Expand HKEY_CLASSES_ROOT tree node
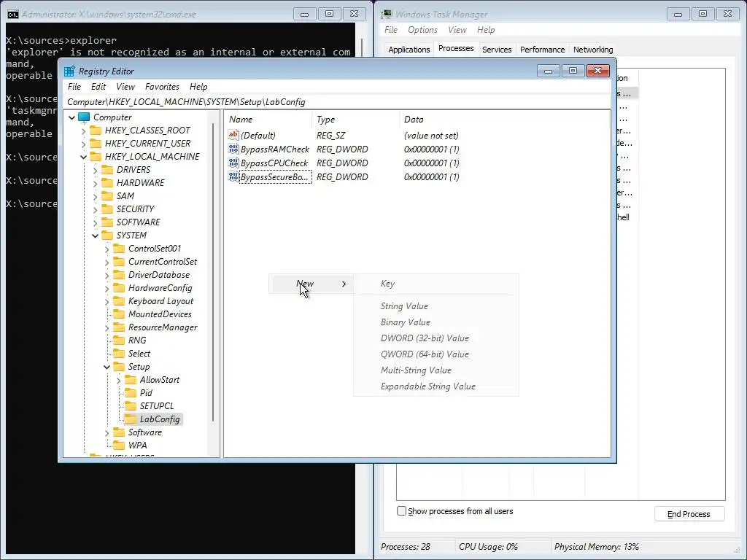Image resolution: width=747 pixels, height=560 pixels. click(84, 131)
